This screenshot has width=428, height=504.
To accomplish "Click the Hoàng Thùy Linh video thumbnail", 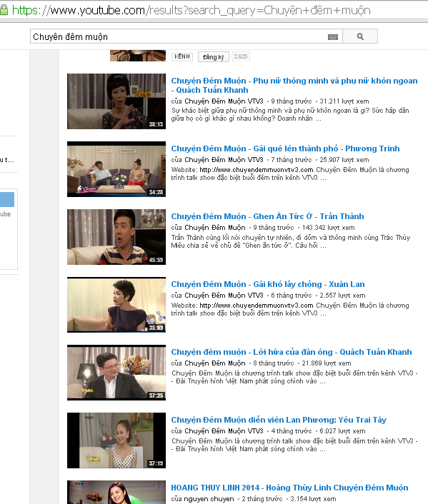I will click(x=116, y=492).
